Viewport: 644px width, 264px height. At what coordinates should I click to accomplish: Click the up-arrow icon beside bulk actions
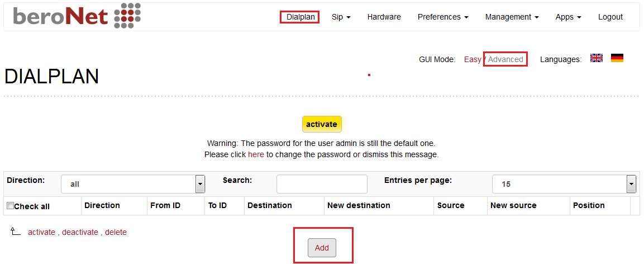tap(15, 231)
